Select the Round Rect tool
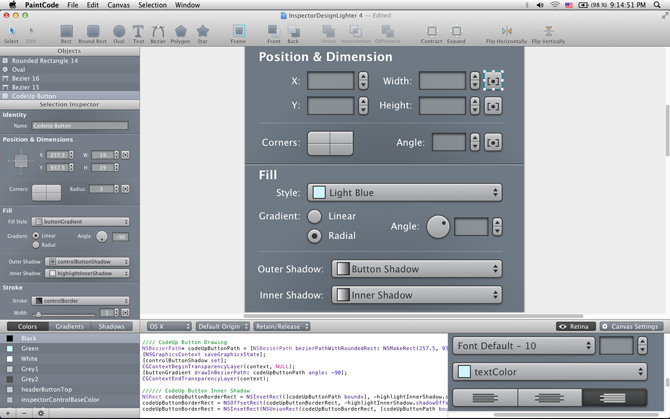 92,34
